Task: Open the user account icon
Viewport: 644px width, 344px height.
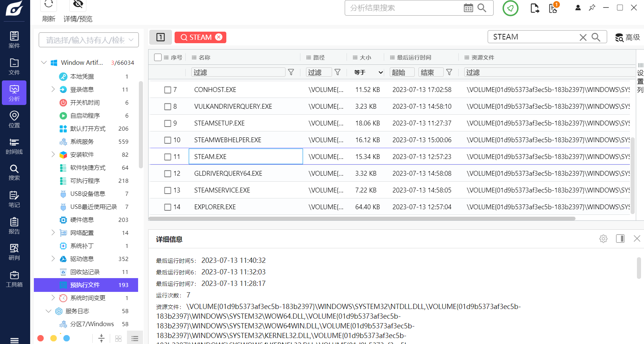Action: pos(578,7)
